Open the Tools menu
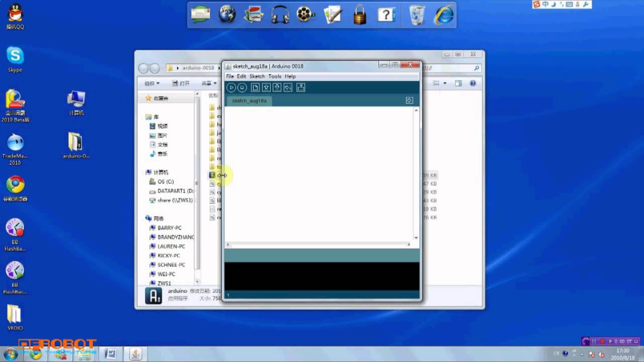Image resolution: width=644 pixels, height=362 pixels. coord(275,76)
